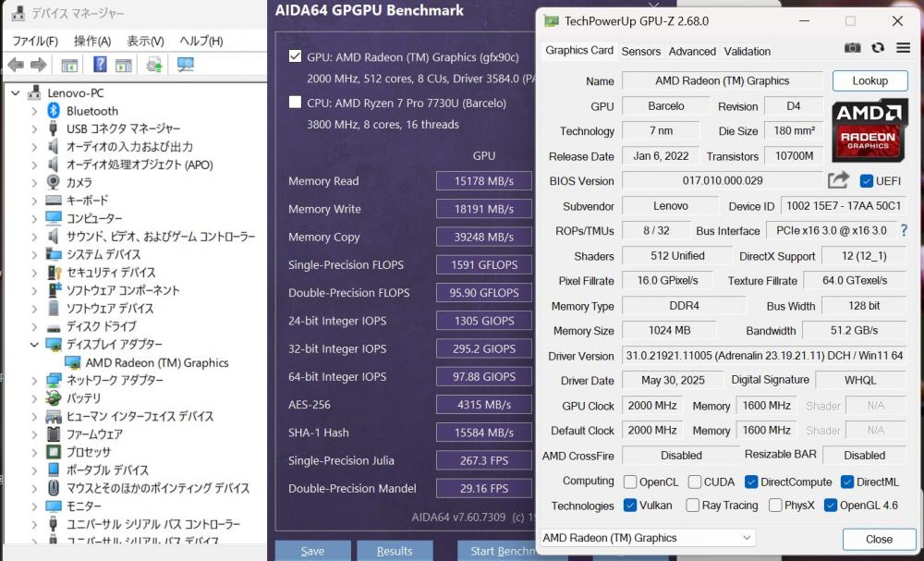Click the update driver toolbar icon
The height and width of the screenshot is (561, 924).
click(x=154, y=65)
